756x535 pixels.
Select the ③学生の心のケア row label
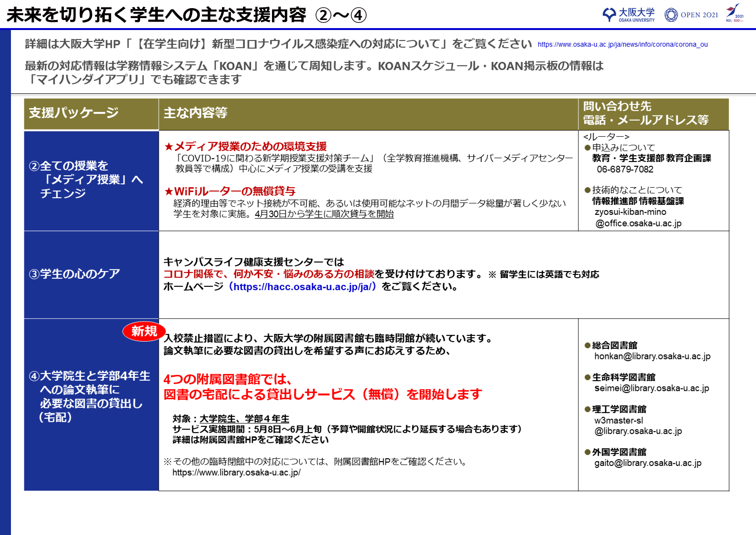74,274
